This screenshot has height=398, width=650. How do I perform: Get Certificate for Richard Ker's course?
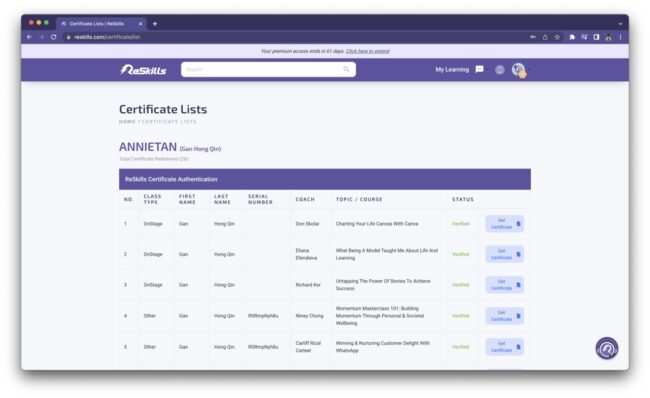[x=504, y=285]
